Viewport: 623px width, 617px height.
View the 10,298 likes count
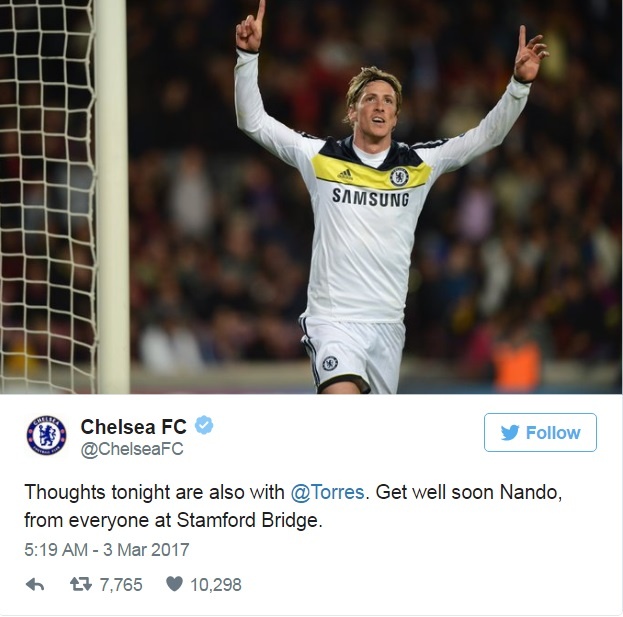click(x=216, y=585)
